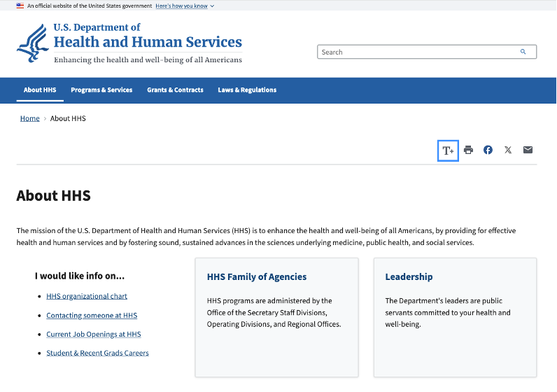Image resolution: width=557 pixels, height=392 pixels.
Task: Click the HHS mission statement paragraph
Action: [266, 237]
